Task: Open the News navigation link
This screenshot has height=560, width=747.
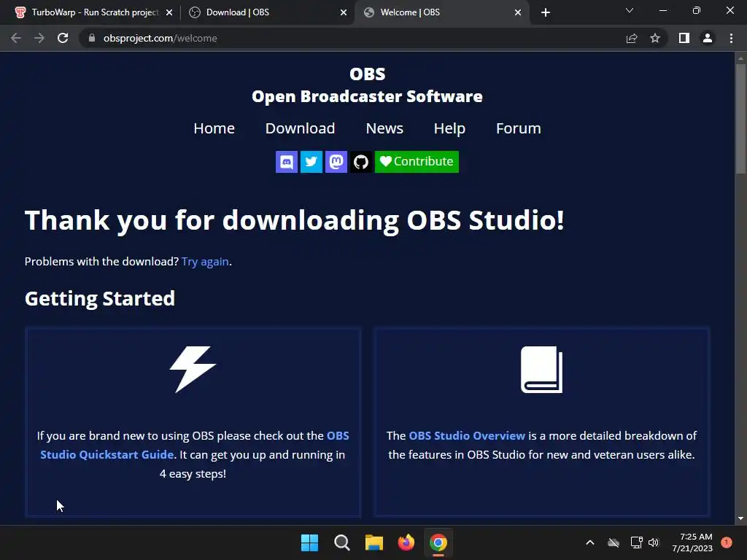Action: click(x=384, y=128)
